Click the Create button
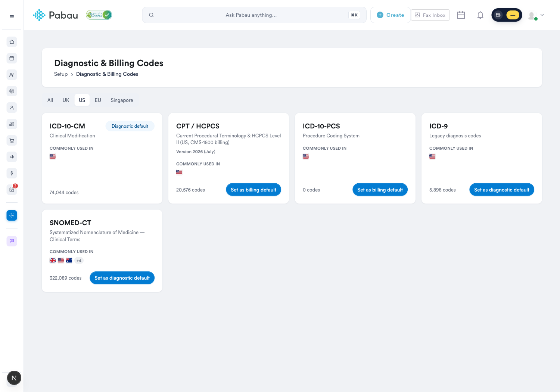This screenshot has width=560, height=392. coord(390,15)
